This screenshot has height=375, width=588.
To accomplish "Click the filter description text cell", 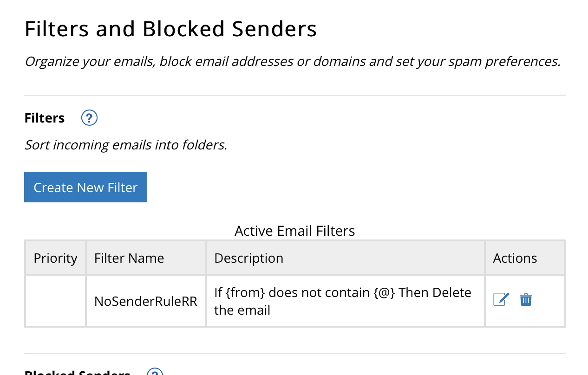I will [x=342, y=301].
